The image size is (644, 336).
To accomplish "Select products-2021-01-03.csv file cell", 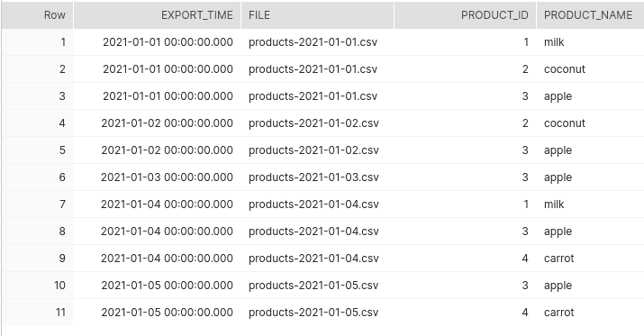I will (317, 177).
